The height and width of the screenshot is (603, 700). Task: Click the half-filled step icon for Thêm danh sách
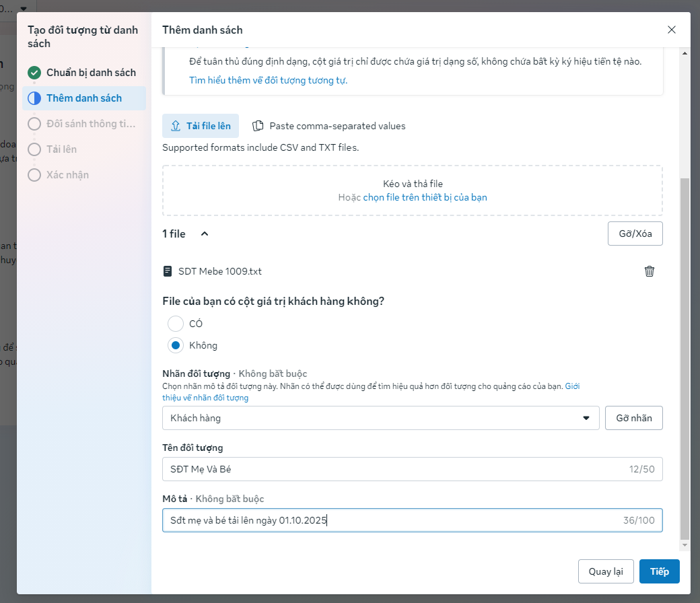pyautogui.click(x=34, y=98)
